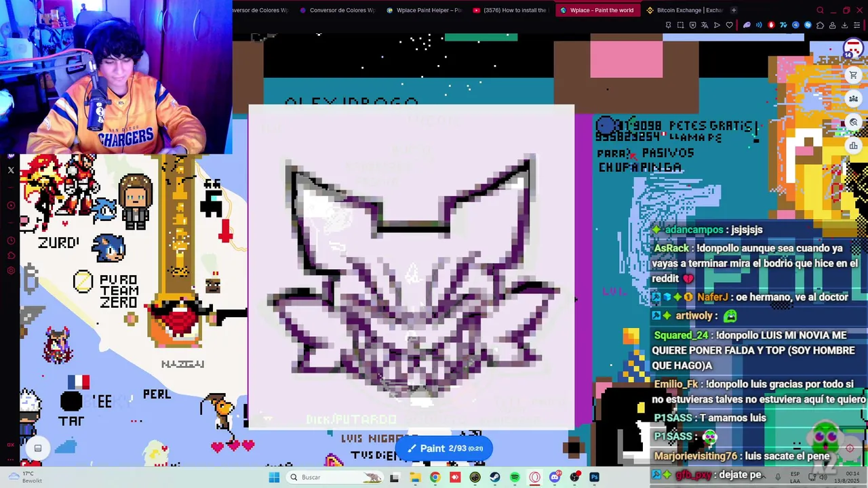868x488 pixels.
Task: Click Wplace map search icon on right
Action: pyautogui.click(x=853, y=123)
